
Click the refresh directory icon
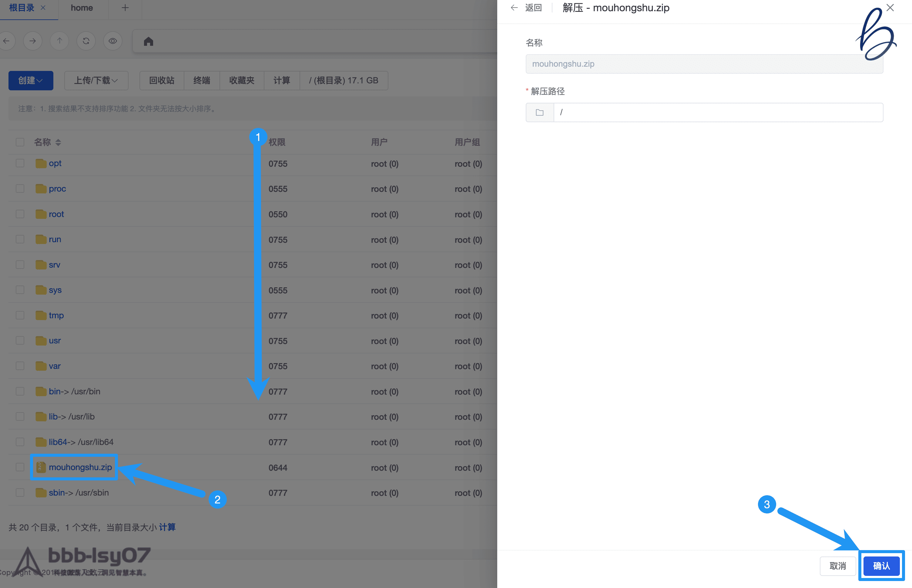pyautogui.click(x=86, y=41)
